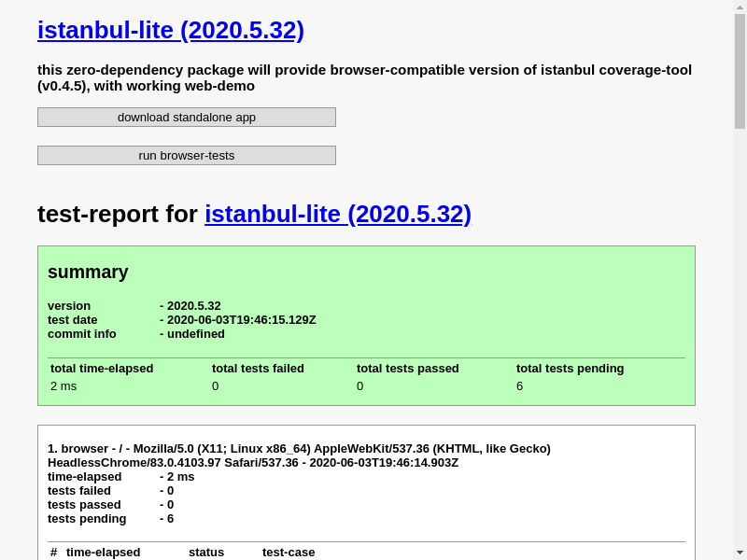747x560 pixels.
Task: Click the download standalone app button
Action: pos(187,118)
